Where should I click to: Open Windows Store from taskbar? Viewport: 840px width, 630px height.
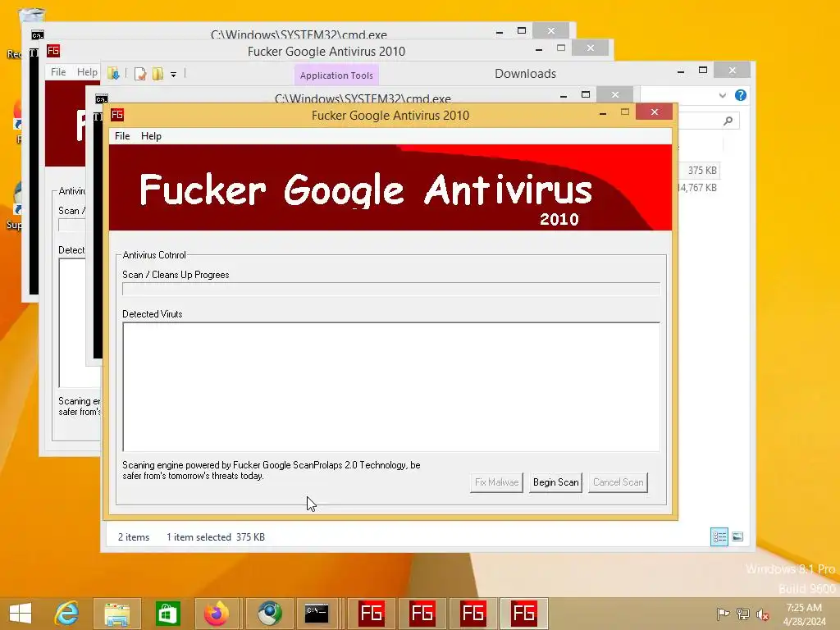[167, 614]
